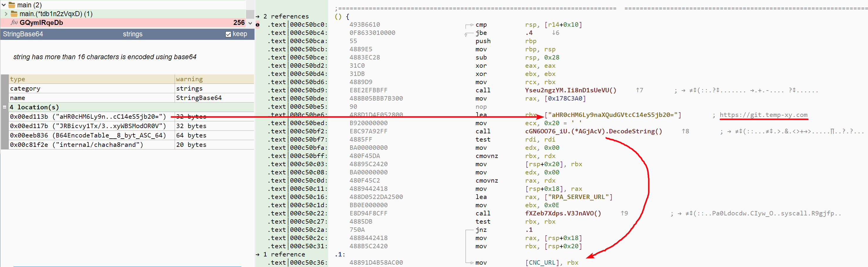Select the function icon next to GQymlRqeDb
The width and height of the screenshot is (868, 267).
coord(14,23)
